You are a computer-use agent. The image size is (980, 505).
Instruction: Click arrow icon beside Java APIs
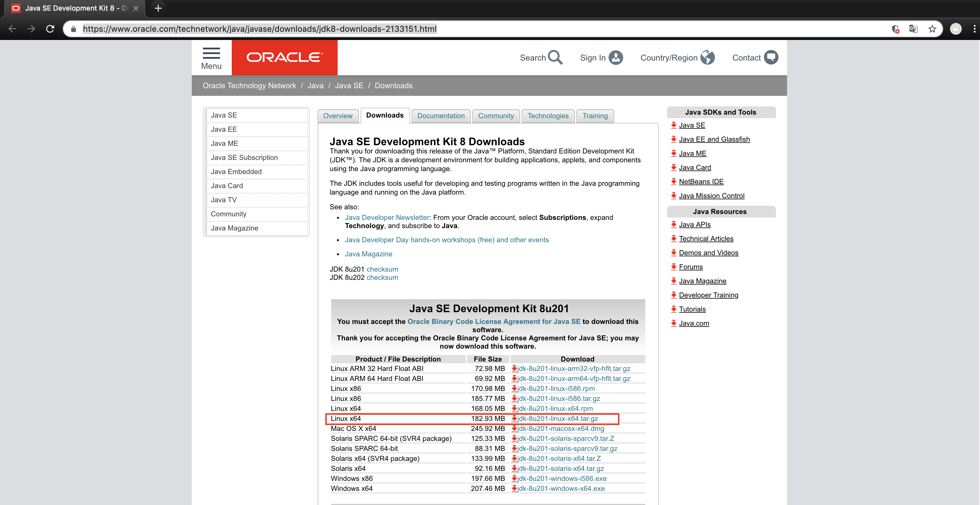(x=674, y=224)
